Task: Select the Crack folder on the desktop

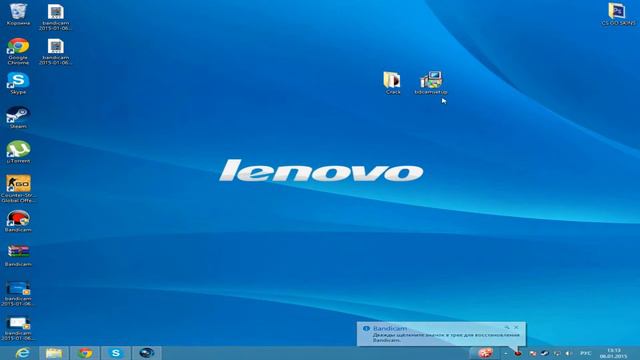Action: (393, 83)
